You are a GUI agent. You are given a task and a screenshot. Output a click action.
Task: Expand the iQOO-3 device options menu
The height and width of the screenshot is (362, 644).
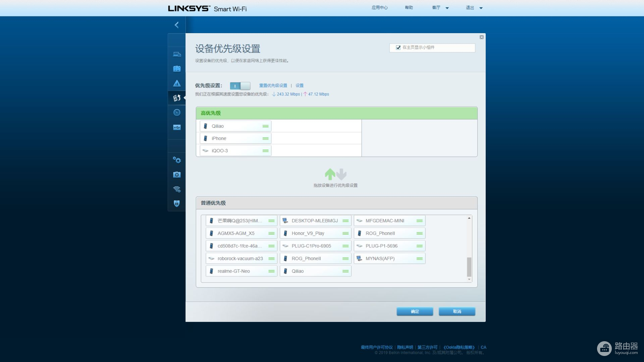click(x=265, y=150)
